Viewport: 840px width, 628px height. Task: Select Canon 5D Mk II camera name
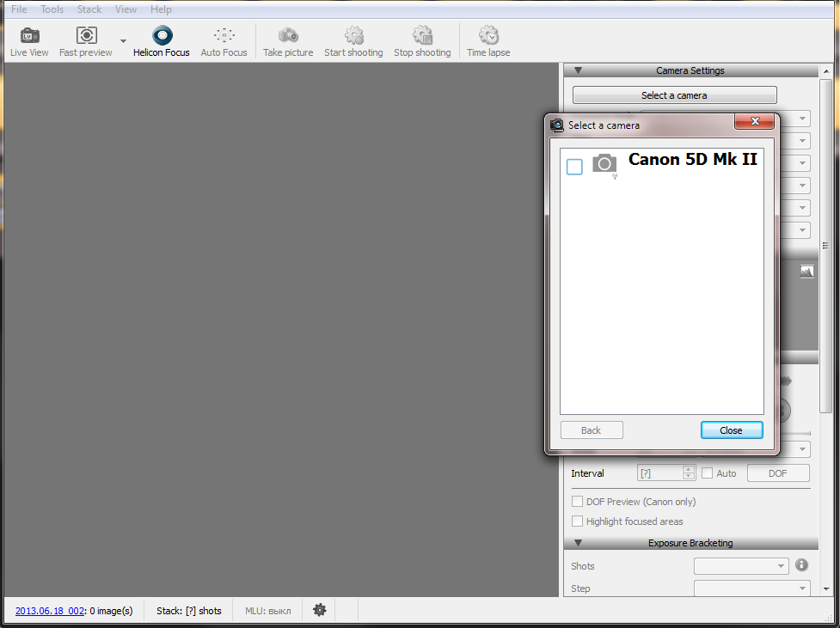pos(693,159)
